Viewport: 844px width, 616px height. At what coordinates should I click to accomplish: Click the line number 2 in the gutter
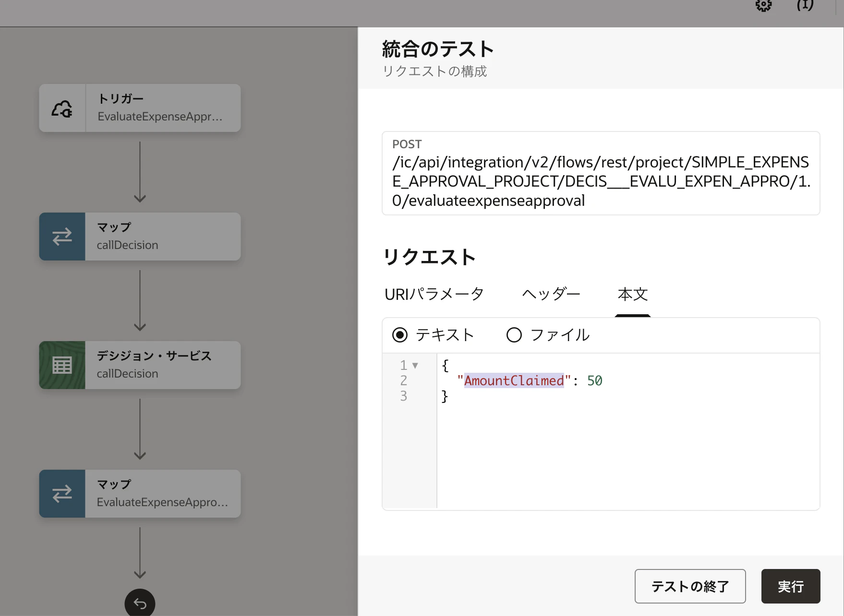click(x=404, y=381)
